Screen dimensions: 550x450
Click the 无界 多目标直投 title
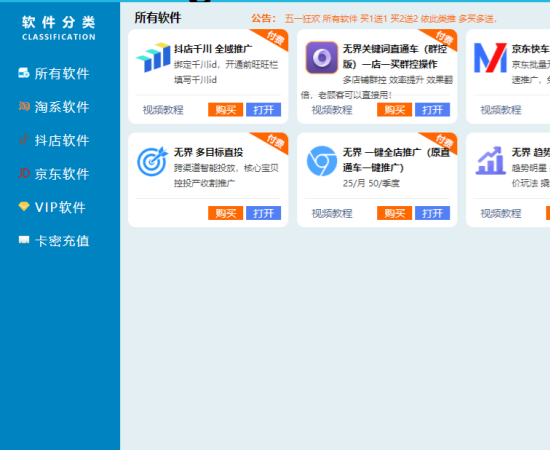tap(208, 153)
